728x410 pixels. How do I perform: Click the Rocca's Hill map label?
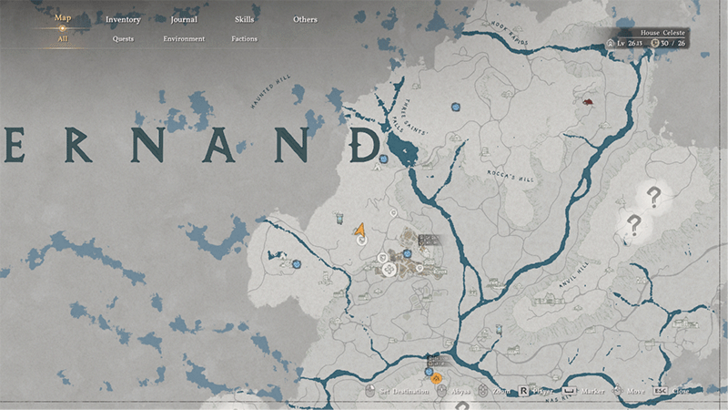[x=510, y=176]
